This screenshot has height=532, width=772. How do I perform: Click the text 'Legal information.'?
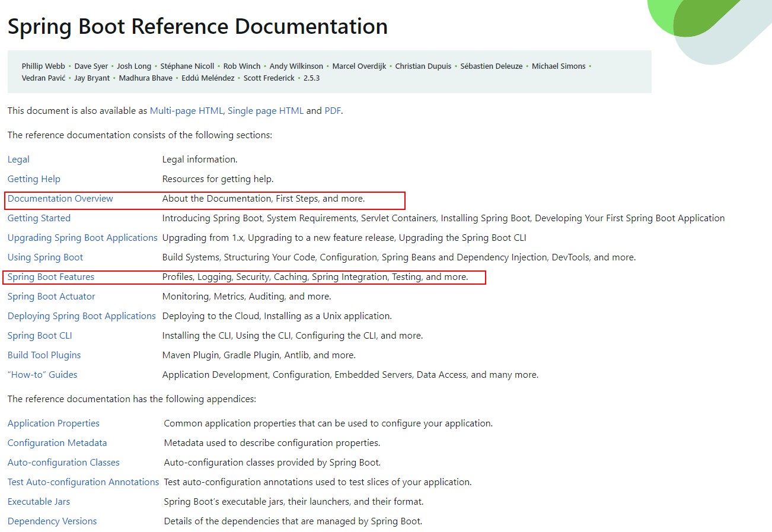200,160
